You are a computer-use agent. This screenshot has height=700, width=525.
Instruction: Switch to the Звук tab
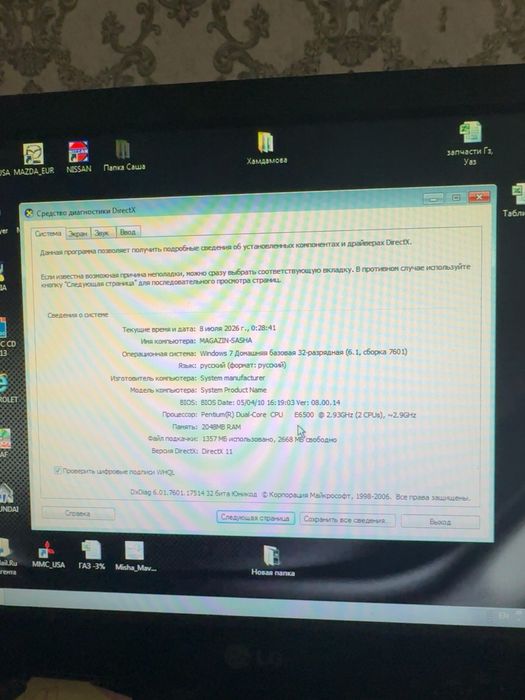(102, 233)
